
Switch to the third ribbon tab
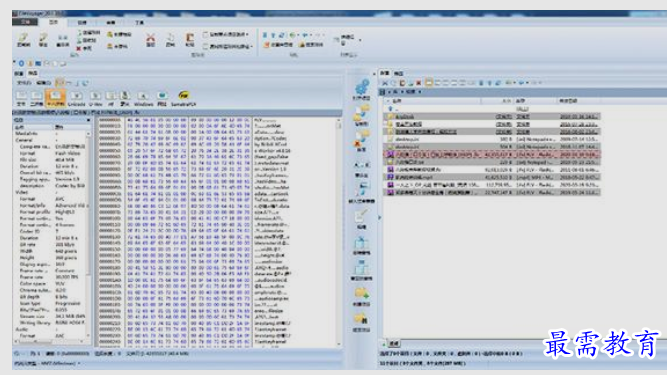82,22
